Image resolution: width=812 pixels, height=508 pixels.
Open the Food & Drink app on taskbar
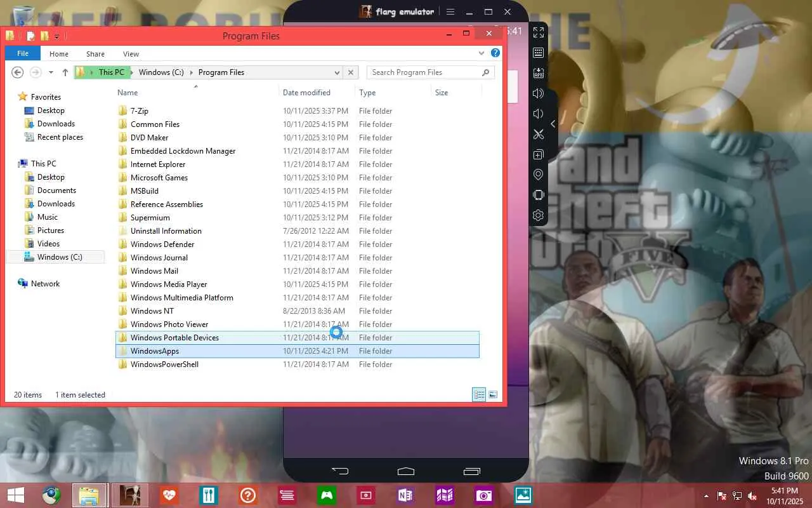[209, 495]
